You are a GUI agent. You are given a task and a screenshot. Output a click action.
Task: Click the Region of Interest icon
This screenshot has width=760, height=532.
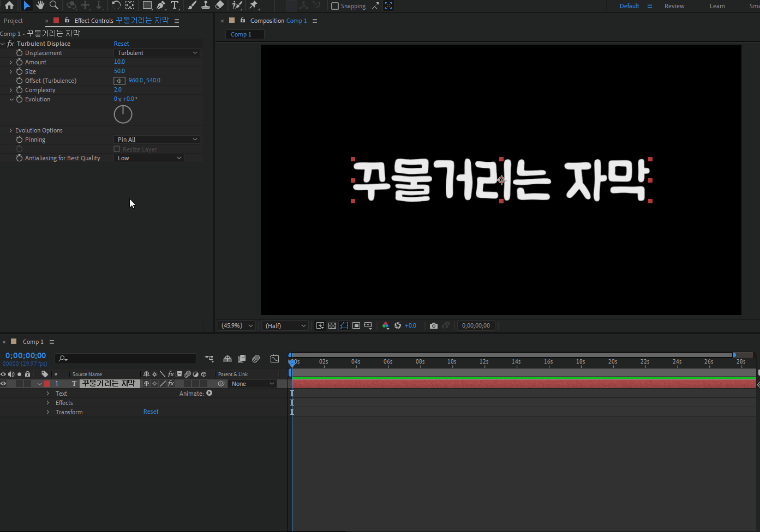356,325
